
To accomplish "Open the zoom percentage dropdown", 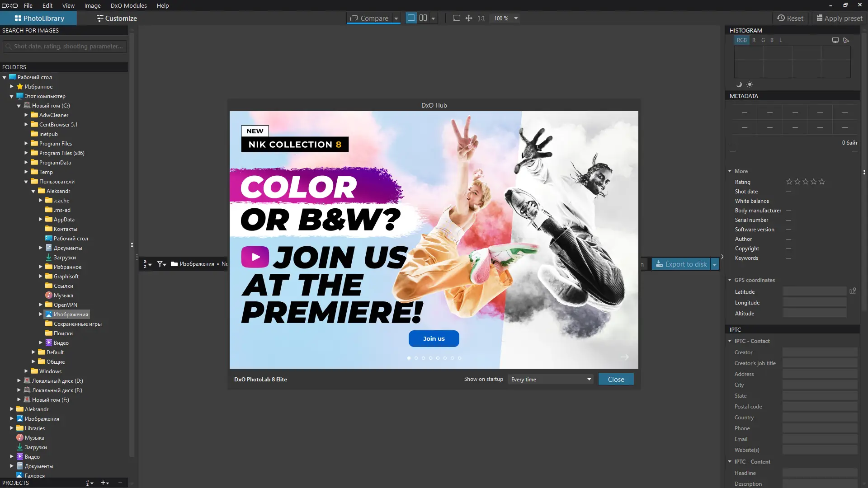I will click(x=516, y=19).
